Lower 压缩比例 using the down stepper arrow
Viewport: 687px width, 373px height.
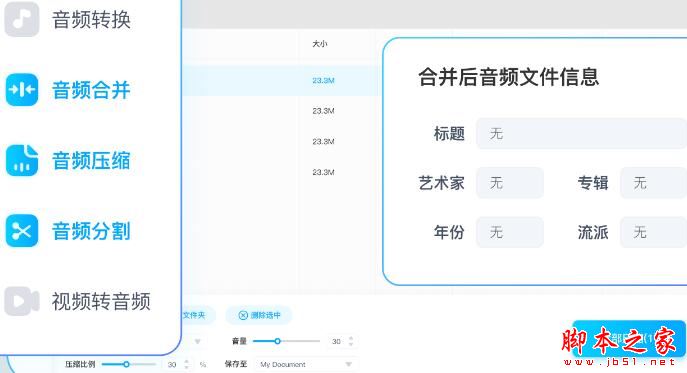click(187, 367)
